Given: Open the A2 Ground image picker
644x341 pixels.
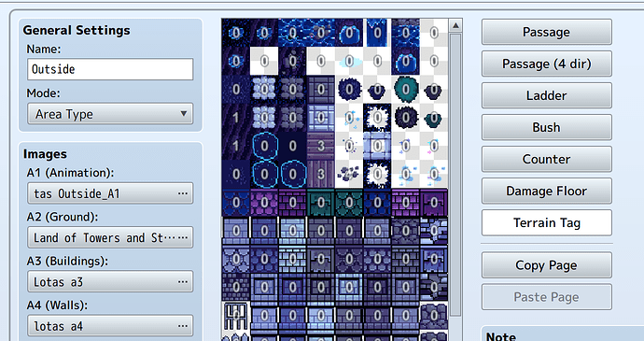Looking at the screenshot, I should pyautogui.click(x=110, y=237).
